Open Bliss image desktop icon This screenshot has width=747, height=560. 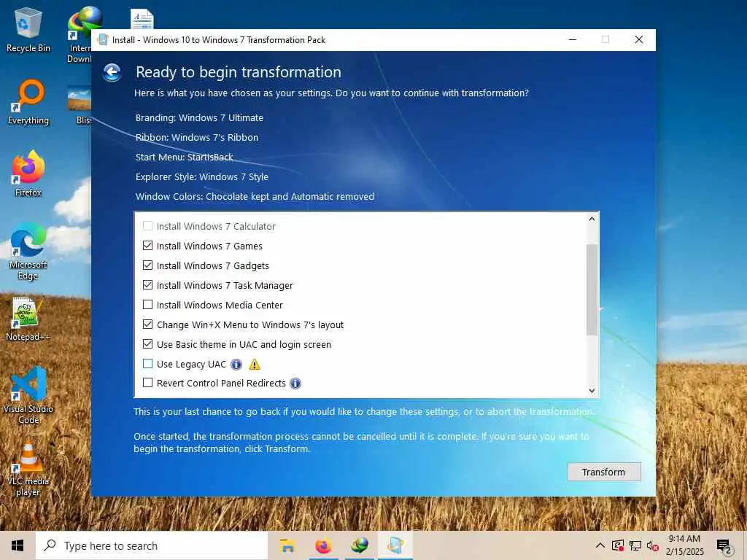click(x=80, y=105)
